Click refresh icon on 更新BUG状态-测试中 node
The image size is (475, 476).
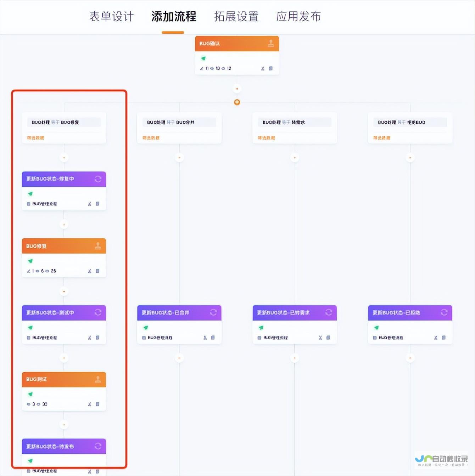98,312
